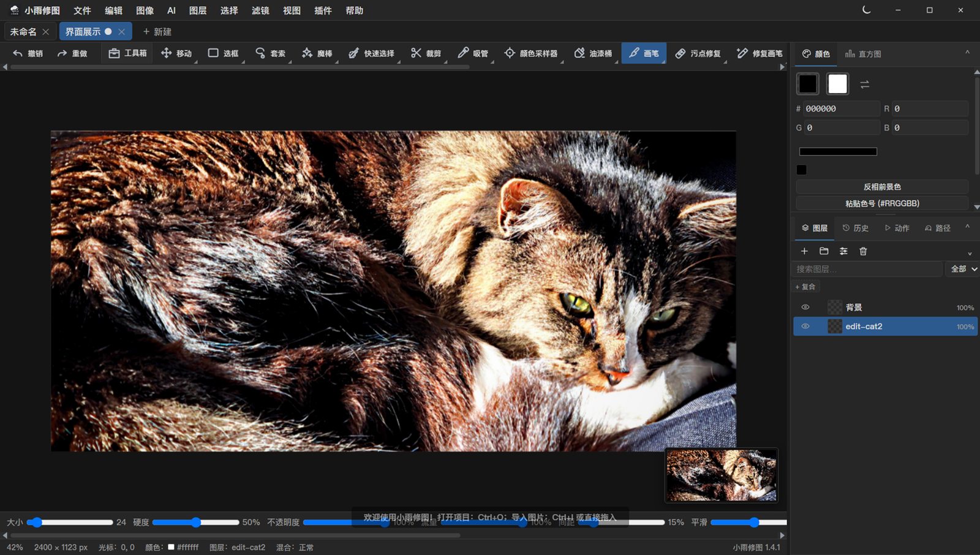
Task: Select the Magic Wand (魔棒) tool
Action: [317, 53]
